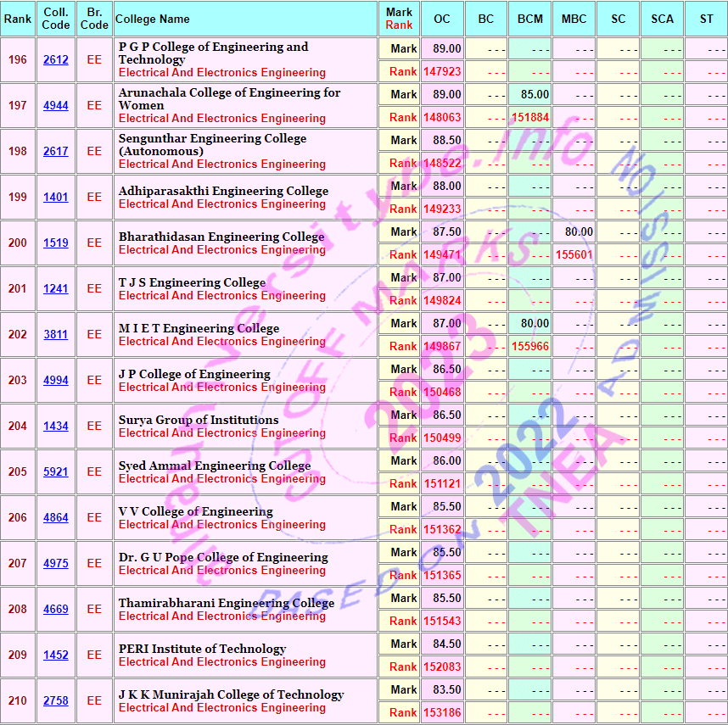Click college code 2617 link
728x725 pixels.
click(x=56, y=152)
